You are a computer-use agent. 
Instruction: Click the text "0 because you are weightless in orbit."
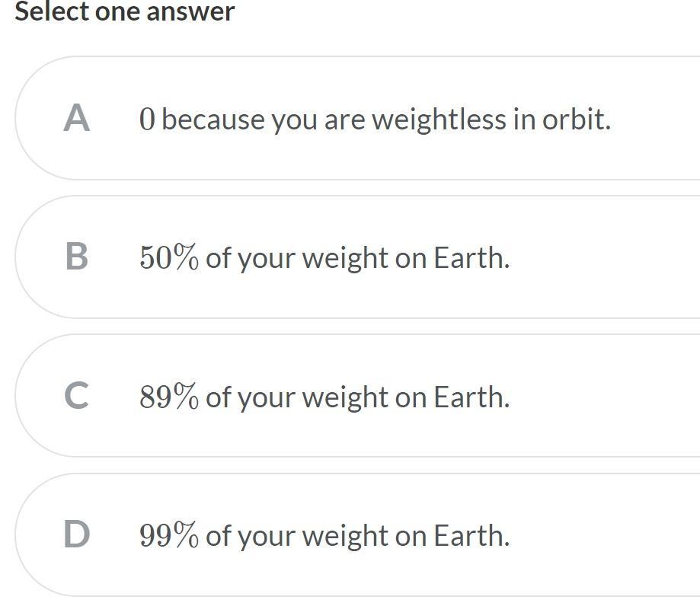tap(375, 120)
